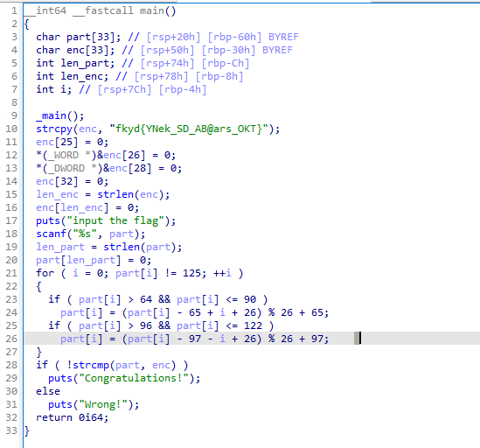This screenshot has height=448, width=480.
Task: Click the [rbp-30h] comment on line 4
Action: [x=228, y=50]
